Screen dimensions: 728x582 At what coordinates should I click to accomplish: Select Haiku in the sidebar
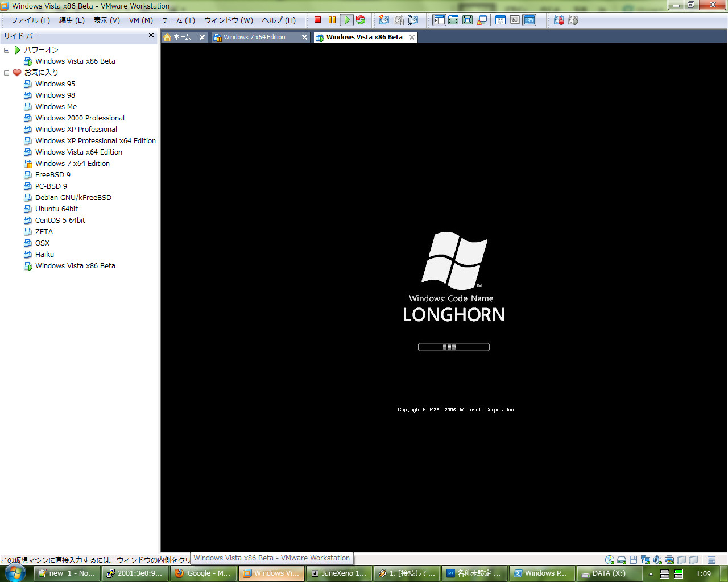coord(44,255)
